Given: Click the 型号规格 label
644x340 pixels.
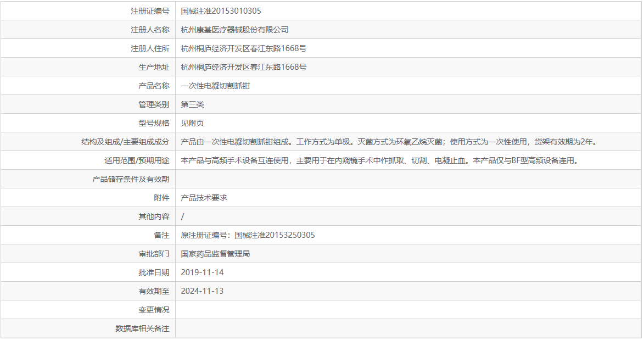Looking at the screenshot, I should (x=154, y=123).
